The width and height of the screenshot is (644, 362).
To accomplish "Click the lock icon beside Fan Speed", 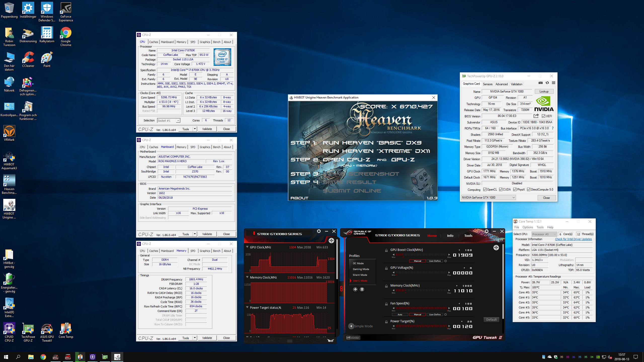I will pyautogui.click(x=386, y=304).
